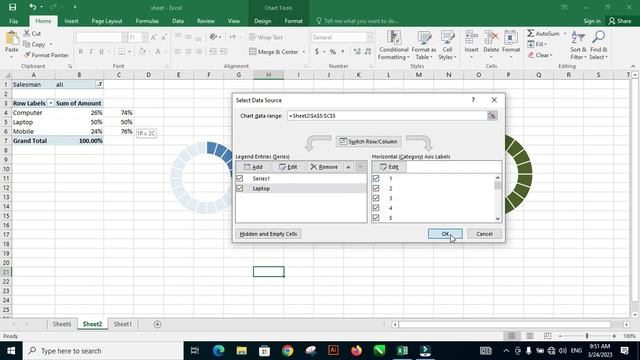Click Wrap Text in Alignment group
Screen dimensions: 640x360
[x=266, y=37]
